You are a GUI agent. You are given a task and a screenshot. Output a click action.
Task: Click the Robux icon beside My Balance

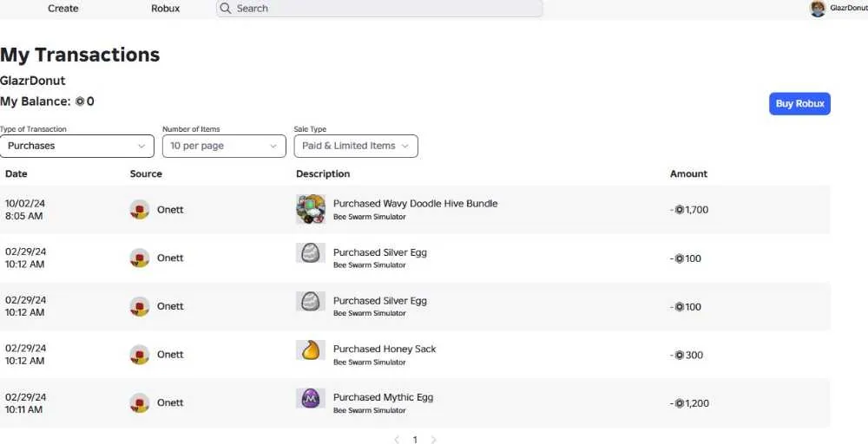[x=80, y=101]
